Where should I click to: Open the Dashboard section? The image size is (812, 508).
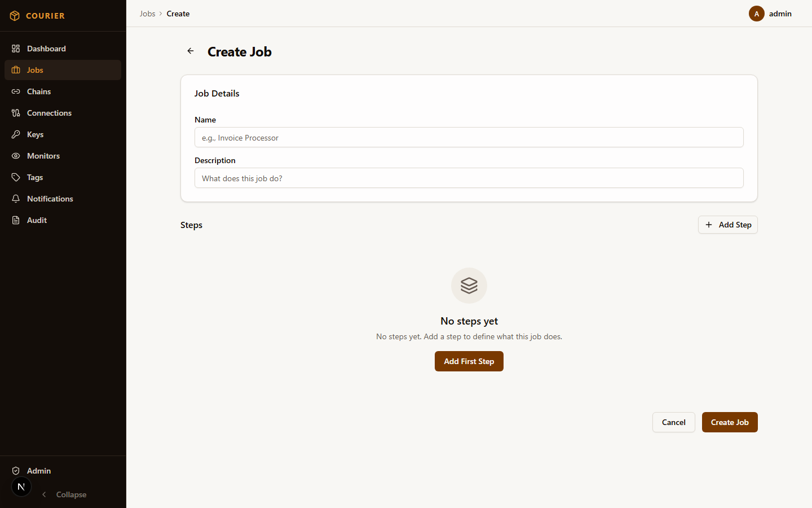[46, 49]
